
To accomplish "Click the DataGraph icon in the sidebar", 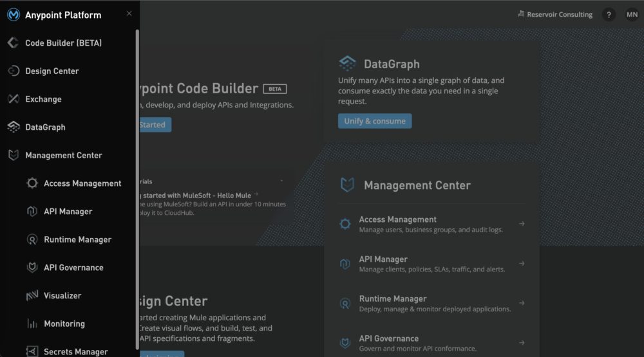I will tap(13, 127).
